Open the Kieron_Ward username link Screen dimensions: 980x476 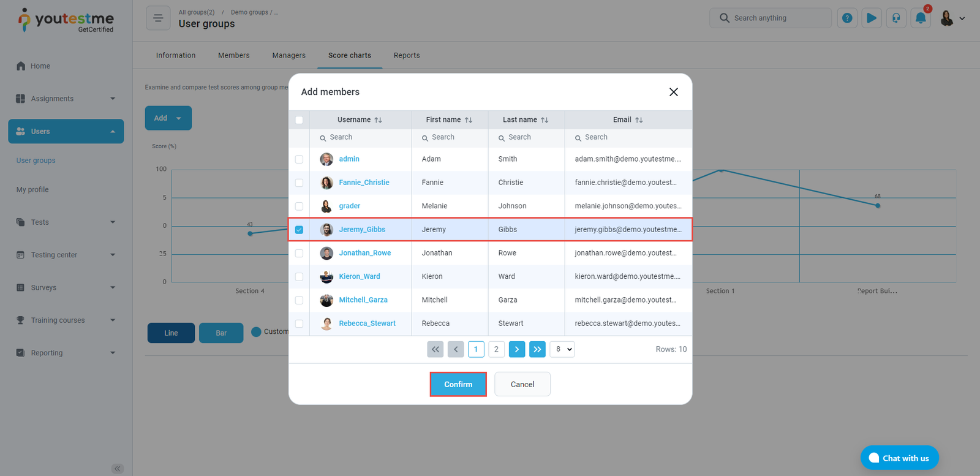[x=360, y=276]
